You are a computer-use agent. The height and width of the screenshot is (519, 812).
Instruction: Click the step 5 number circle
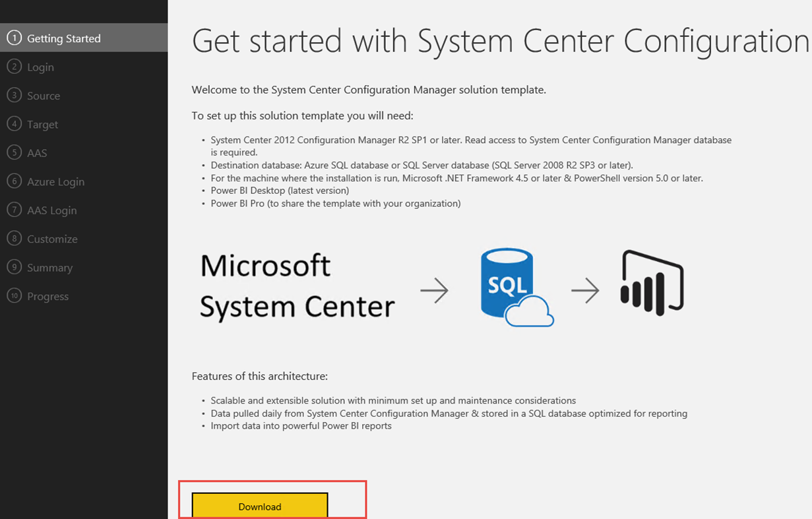pyautogui.click(x=14, y=152)
